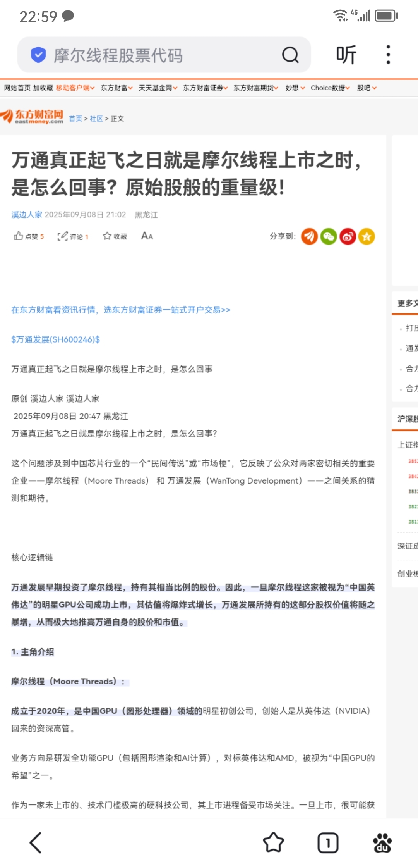
Task: Tap the 点赞 thumbs-up icon
Action: tap(18, 236)
